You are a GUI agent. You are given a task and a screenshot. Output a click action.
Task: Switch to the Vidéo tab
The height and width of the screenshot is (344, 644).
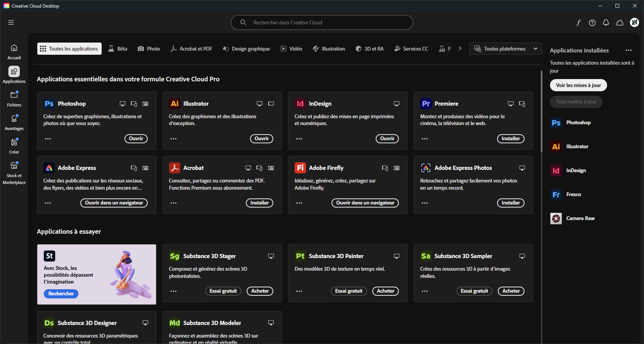(x=292, y=49)
